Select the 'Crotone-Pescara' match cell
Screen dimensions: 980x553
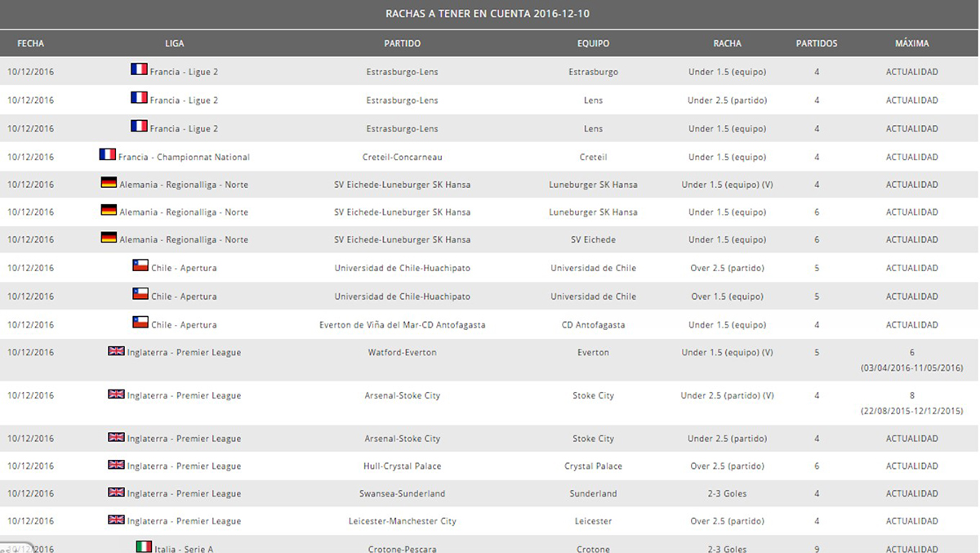[x=403, y=549]
